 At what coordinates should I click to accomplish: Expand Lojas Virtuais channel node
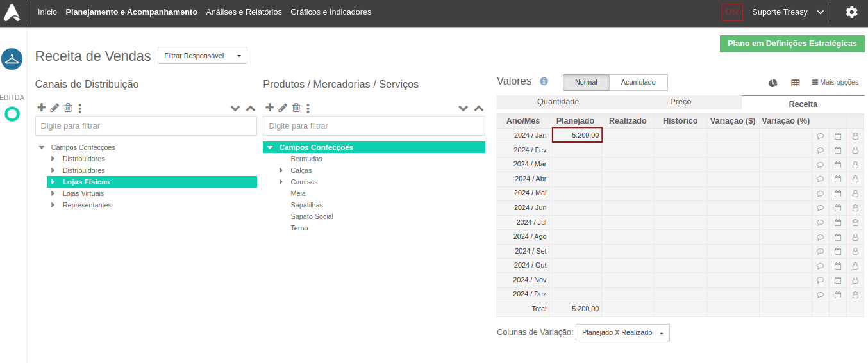[53, 193]
